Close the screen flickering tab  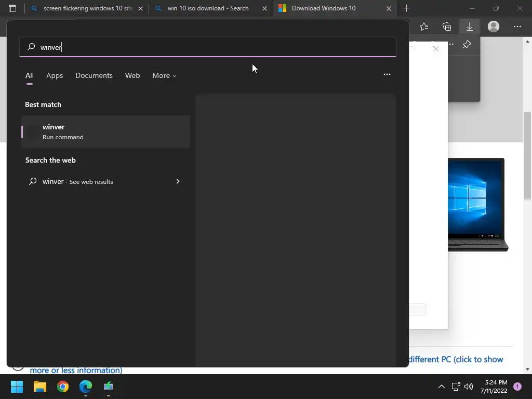coord(140,8)
